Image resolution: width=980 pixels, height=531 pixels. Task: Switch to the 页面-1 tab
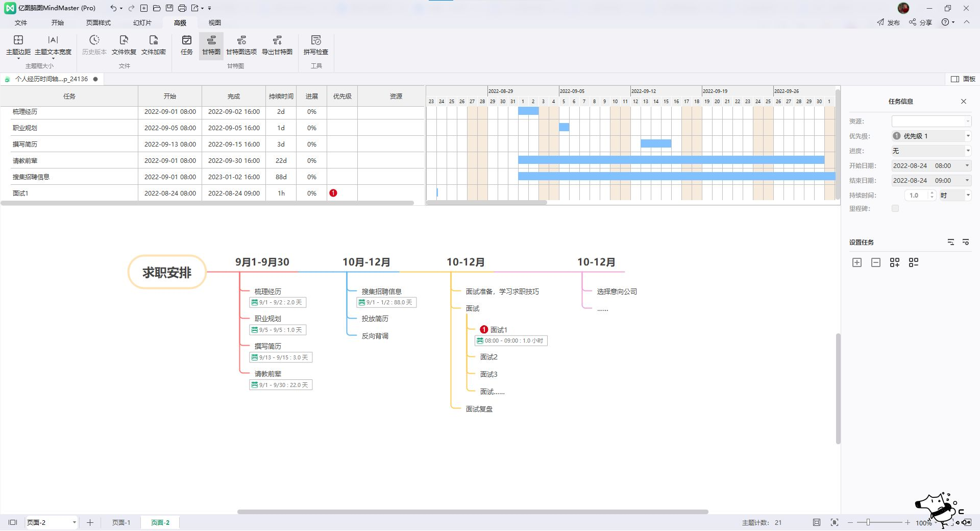(x=121, y=522)
